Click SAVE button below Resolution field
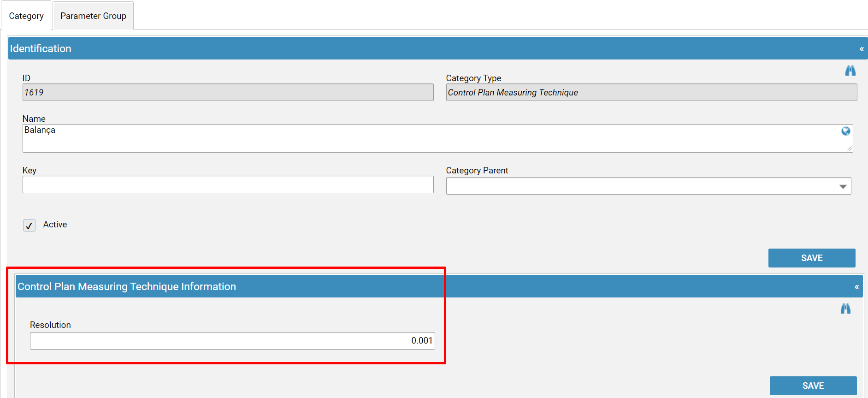This screenshot has height=398, width=868. [813, 386]
